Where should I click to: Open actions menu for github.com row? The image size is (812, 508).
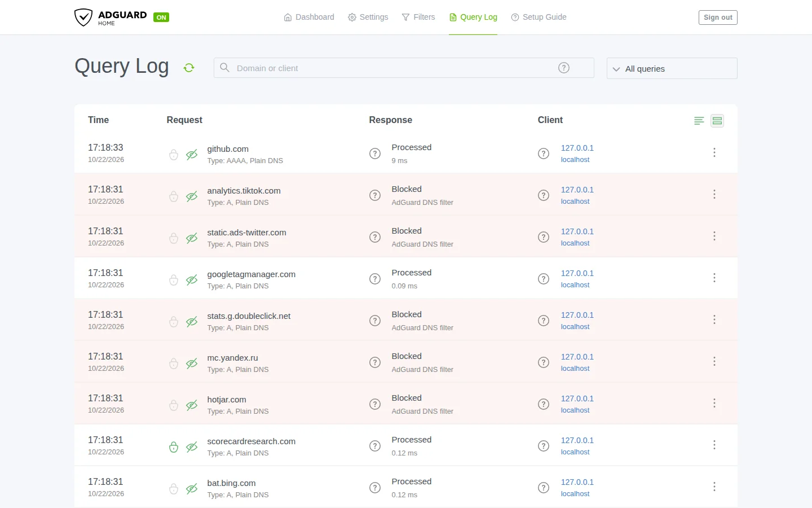point(714,152)
